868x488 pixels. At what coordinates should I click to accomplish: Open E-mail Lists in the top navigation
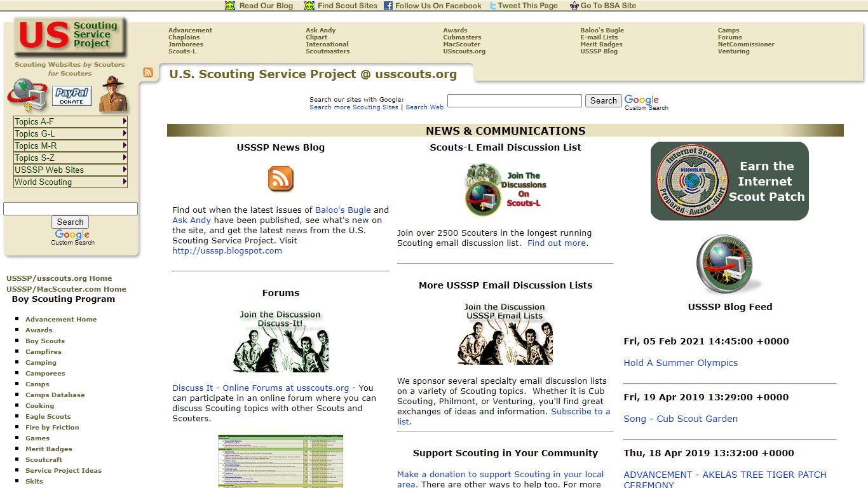click(x=599, y=37)
